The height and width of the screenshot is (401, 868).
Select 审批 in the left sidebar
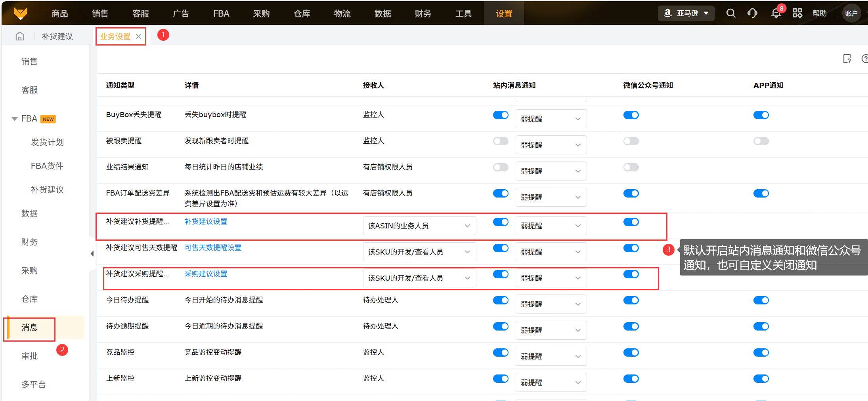[29, 356]
